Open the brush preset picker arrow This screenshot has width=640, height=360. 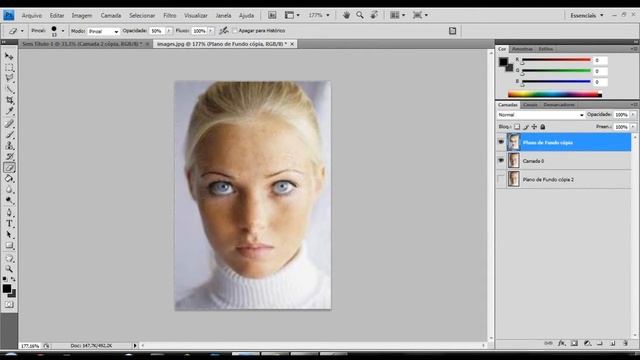click(63, 31)
